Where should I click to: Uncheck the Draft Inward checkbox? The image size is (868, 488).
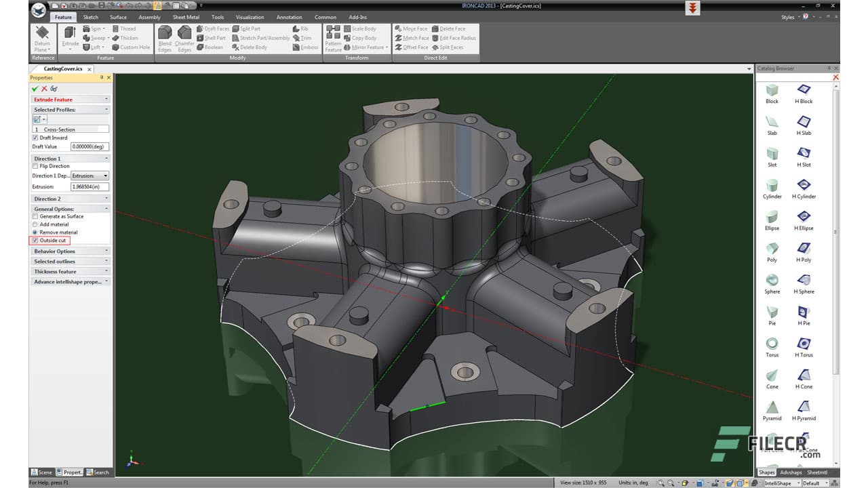point(35,138)
